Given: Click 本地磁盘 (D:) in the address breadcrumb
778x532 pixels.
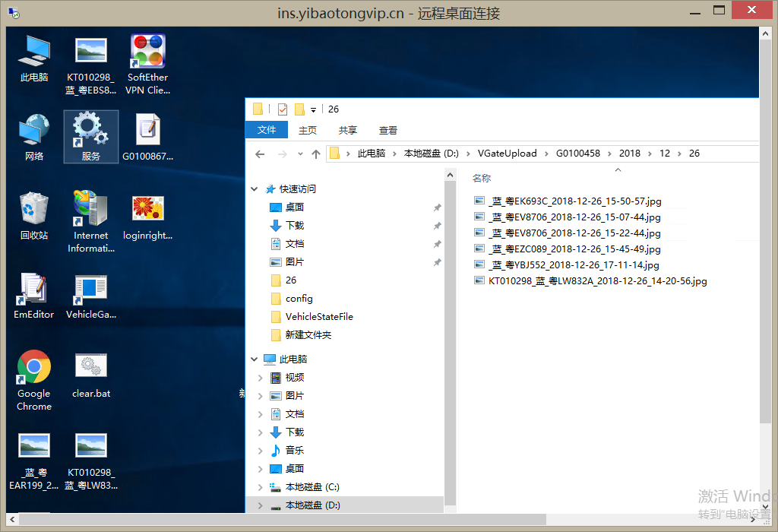Looking at the screenshot, I should click(x=431, y=154).
